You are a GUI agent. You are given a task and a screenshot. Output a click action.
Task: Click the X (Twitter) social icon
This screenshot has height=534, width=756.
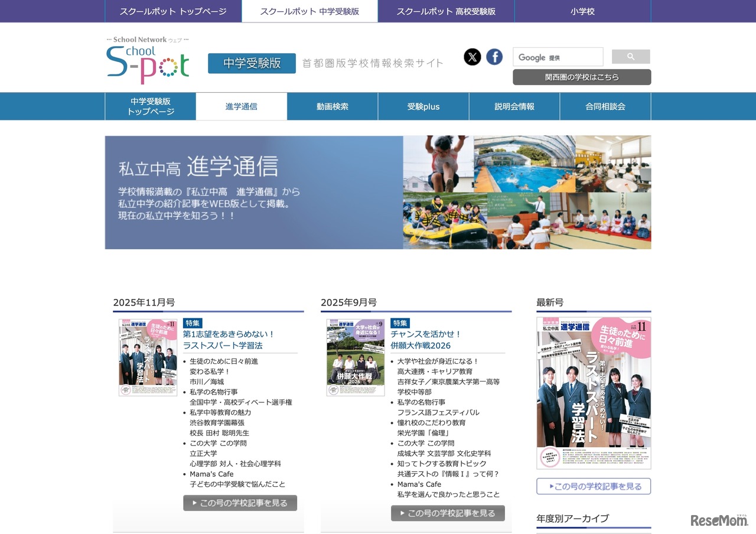472,57
